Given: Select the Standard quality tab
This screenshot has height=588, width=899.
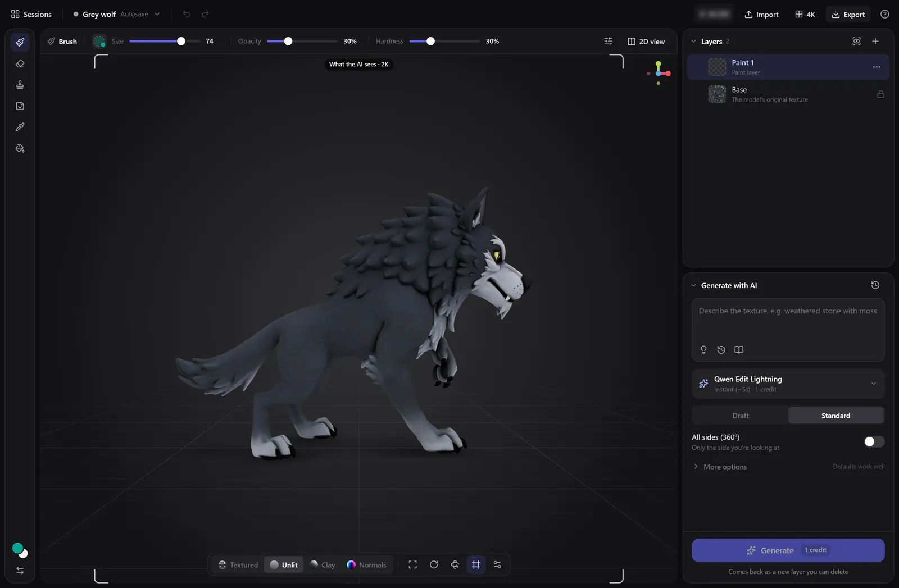Looking at the screenshot, I should pyautogui.click(x=836, y=416).
